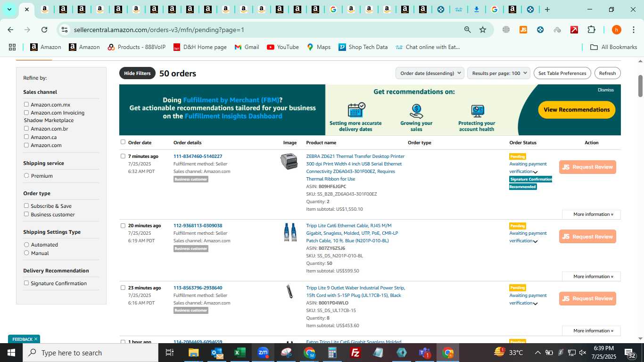Screen dimensions: 644x362
Task: Bookmark this page with the star icon
Action: [x=483, y=30]
